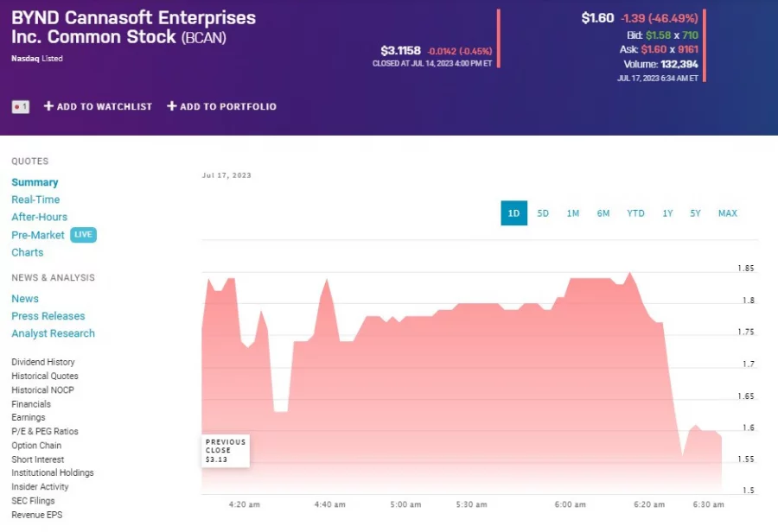View Institutional Holdings
Image resolution: width=778 pixels, height=532 pixels.
point(52,472)
